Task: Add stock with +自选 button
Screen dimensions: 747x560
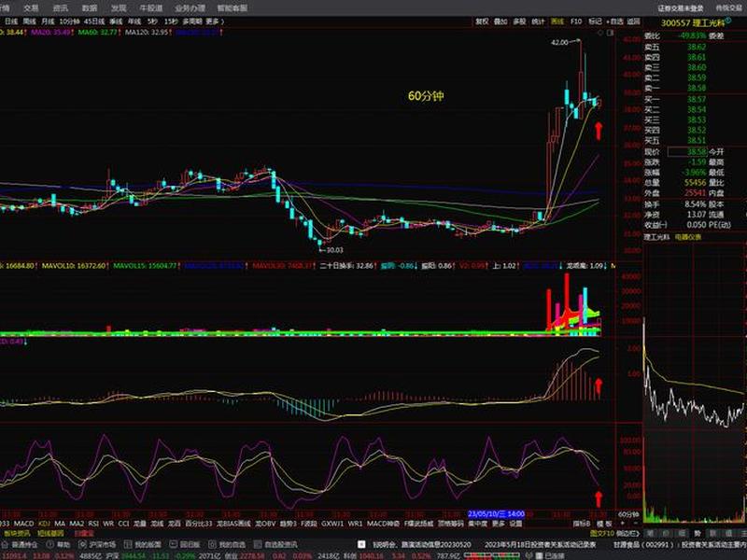Action: click(615, 21)
